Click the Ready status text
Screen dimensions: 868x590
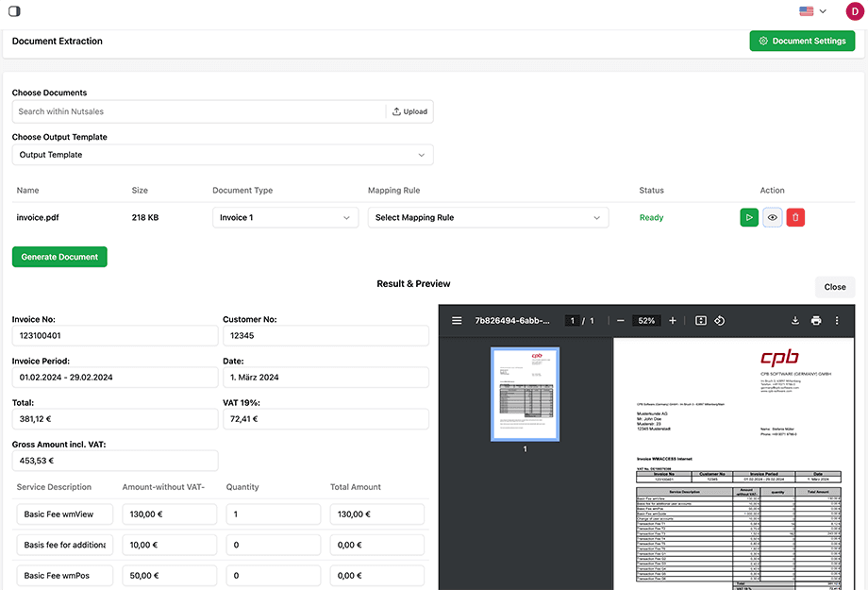pyautogui.click(x=651, y=218)
